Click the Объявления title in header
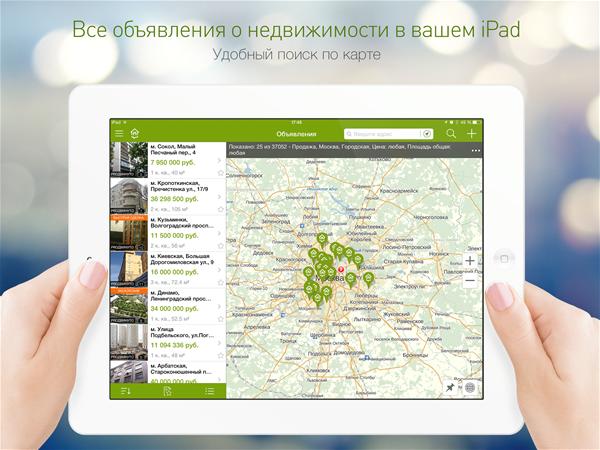 coord(296,134)
